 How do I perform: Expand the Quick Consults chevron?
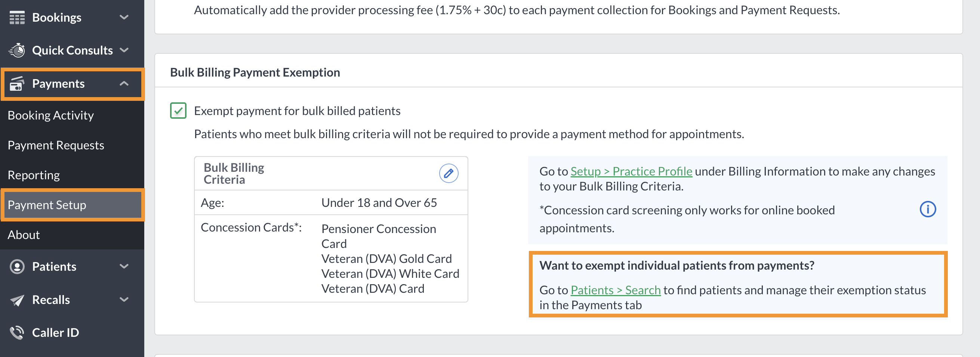click(x=124, y=50)
